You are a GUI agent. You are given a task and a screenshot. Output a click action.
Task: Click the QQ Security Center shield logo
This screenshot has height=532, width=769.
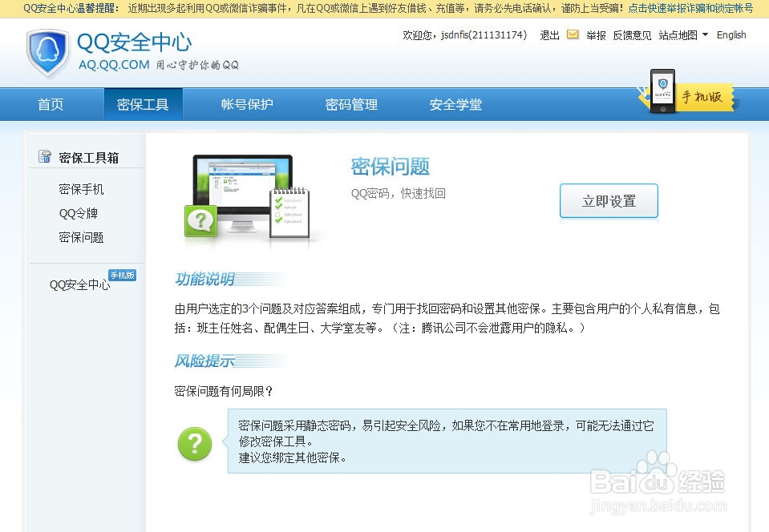click(x=48, y=52)
